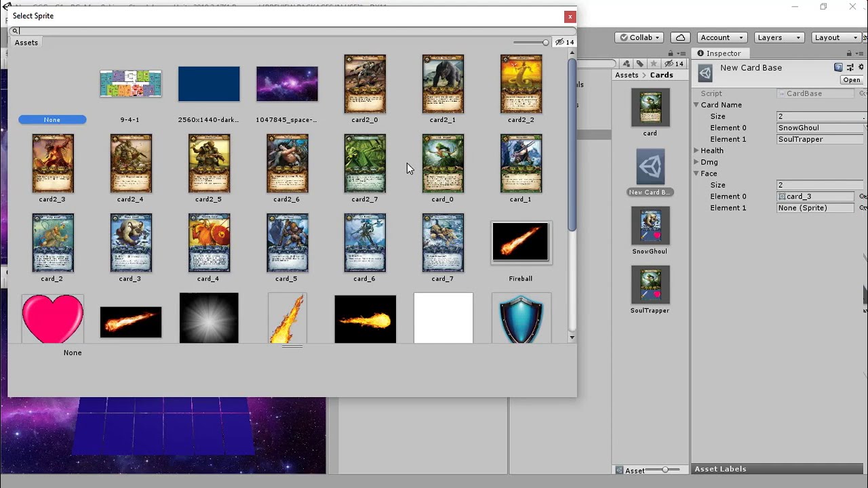The image size is (868, 488).
Task: Select sprite card2_3
Action: tap(53, 163)
